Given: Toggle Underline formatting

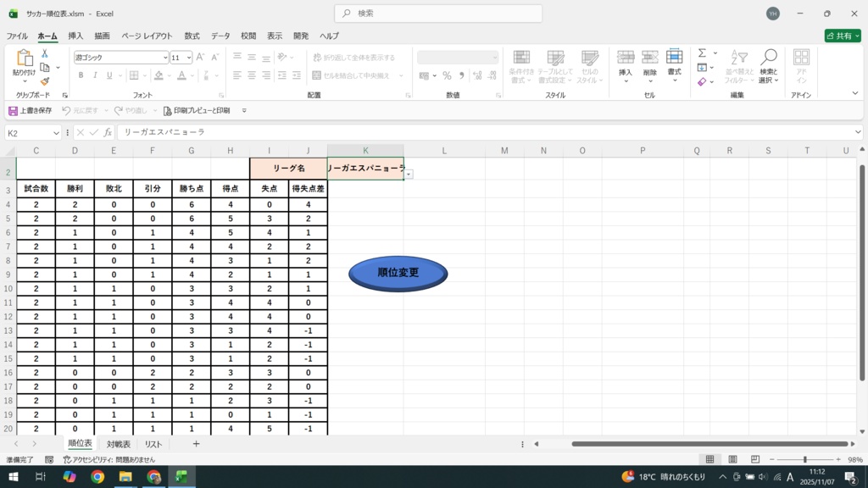Looking at the screenshot, I should (109, 75).
